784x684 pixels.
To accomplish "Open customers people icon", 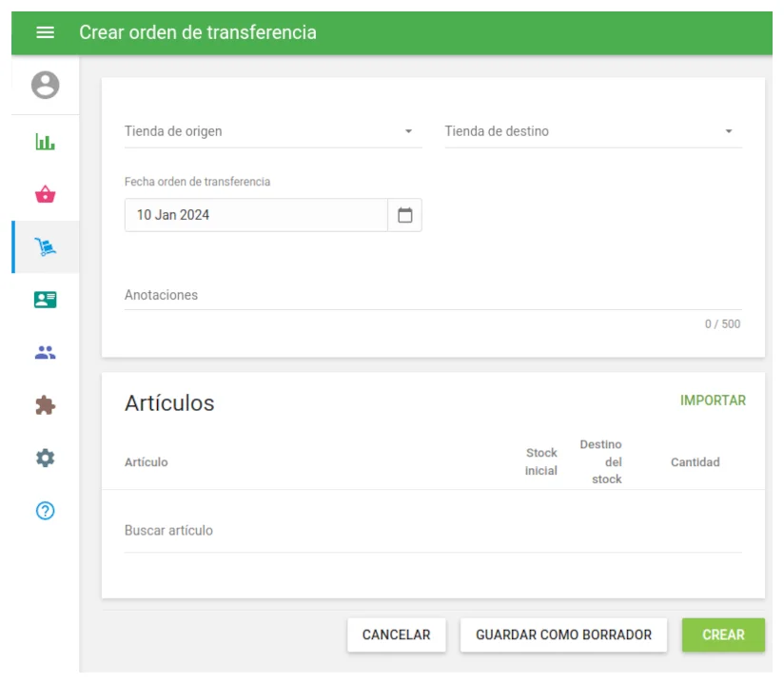I will (x=45, y=353).
